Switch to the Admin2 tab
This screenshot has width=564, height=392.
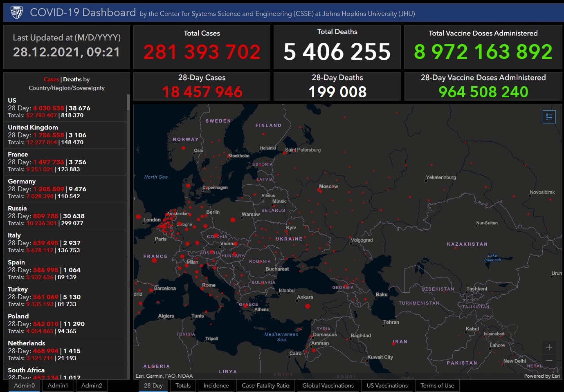pos(92,385)
